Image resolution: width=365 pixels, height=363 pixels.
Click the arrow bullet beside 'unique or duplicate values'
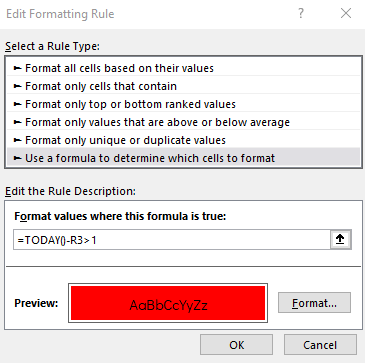(x=17, y=140)
